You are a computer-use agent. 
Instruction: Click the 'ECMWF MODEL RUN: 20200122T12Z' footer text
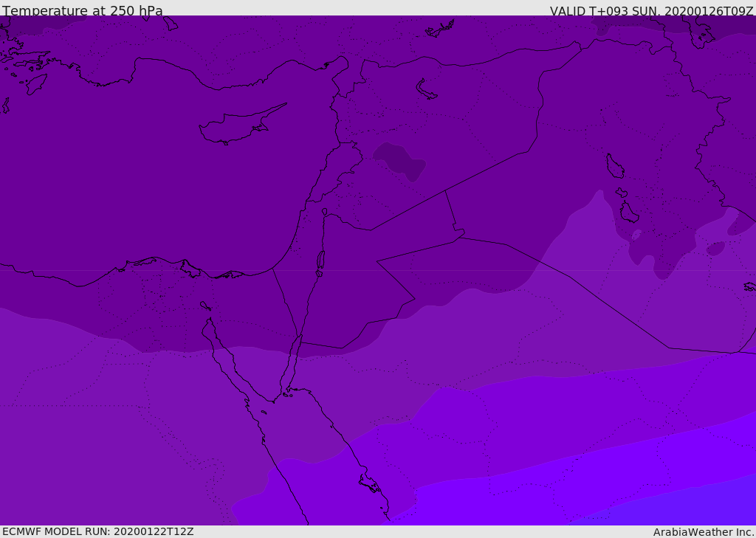point(98,531)
